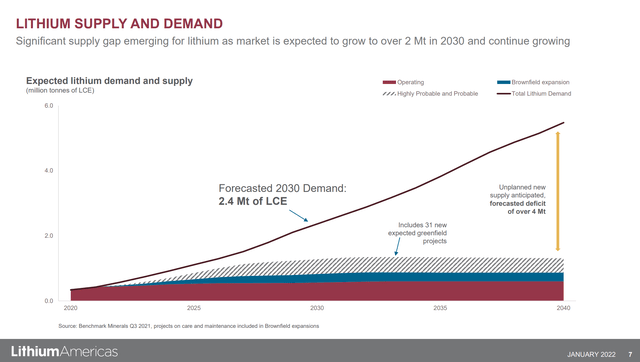The image size is (640, 362).
Task: Click the 2040 x-axis label
Action: pyautogui.click(x=563, y=308)
